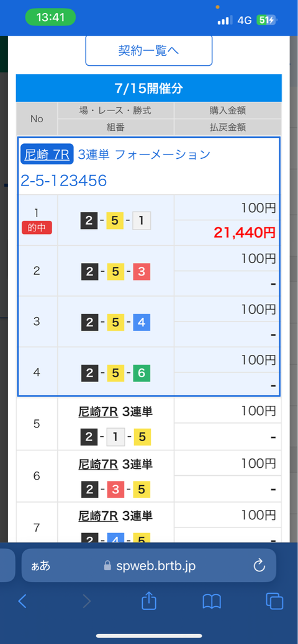Select the 2-5-123456 formation text
298x644 pixels.
pyautogui.click(x=64, y=181)
